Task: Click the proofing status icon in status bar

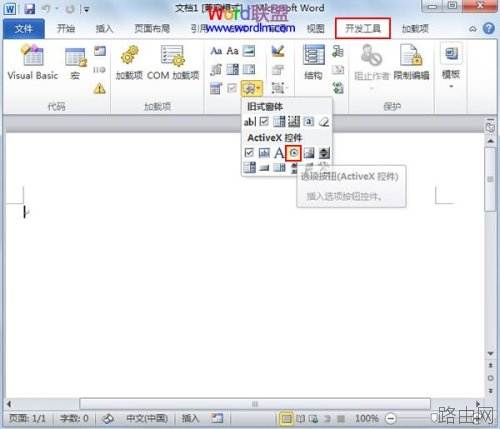Action: [108, 418]
